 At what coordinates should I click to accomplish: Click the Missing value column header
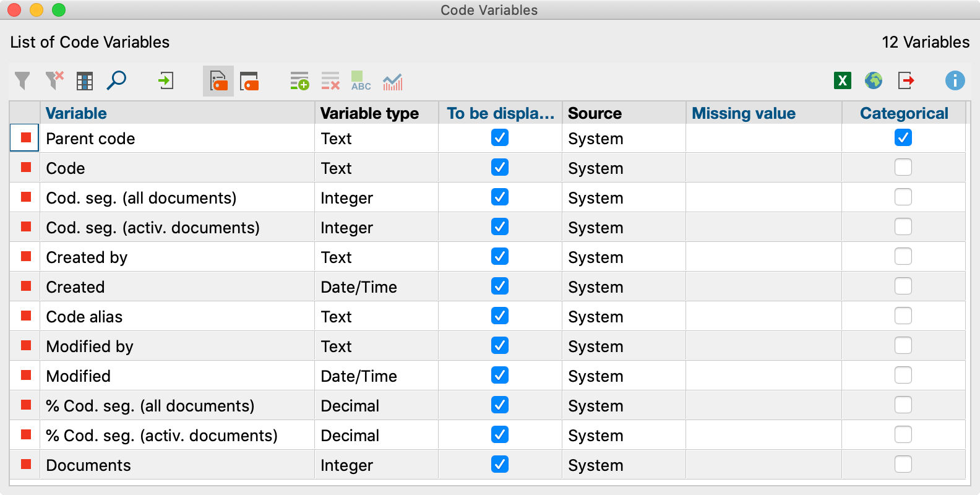coord(743,113)
